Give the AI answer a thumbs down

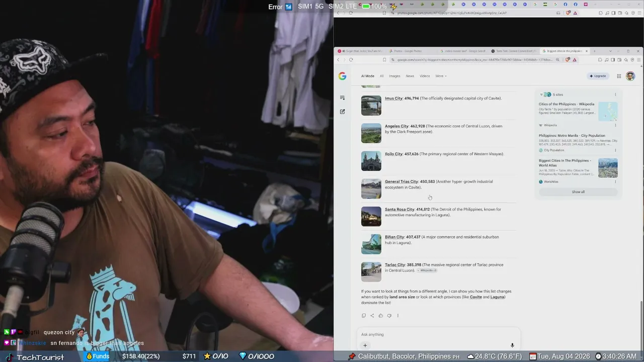pos(389,316)
